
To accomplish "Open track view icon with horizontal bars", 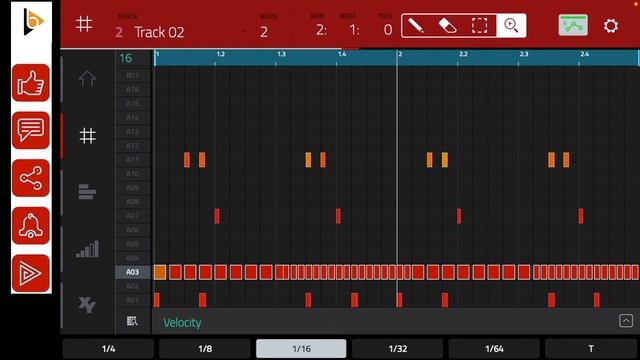I will tap(87, 192).
